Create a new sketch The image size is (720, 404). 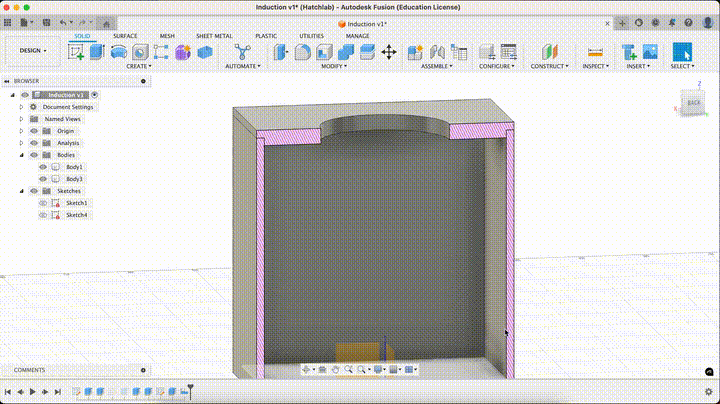click(76, 52)
